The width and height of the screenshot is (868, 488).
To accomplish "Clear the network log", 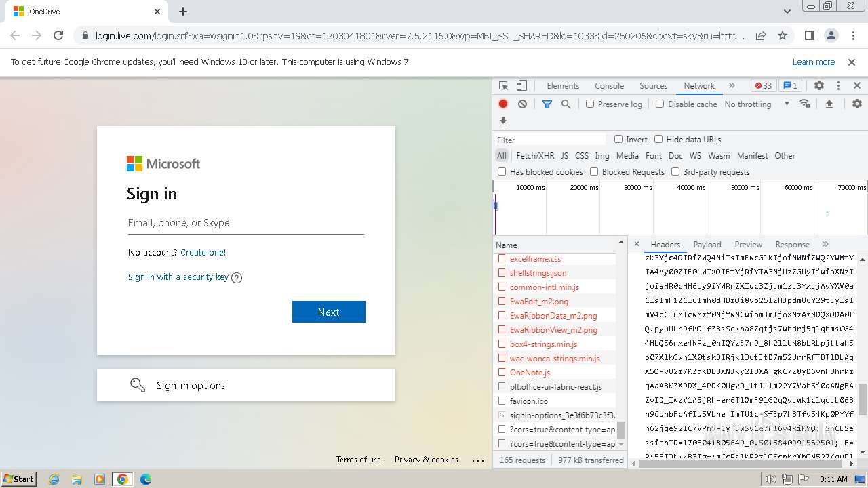I will [x=522, y=104].
